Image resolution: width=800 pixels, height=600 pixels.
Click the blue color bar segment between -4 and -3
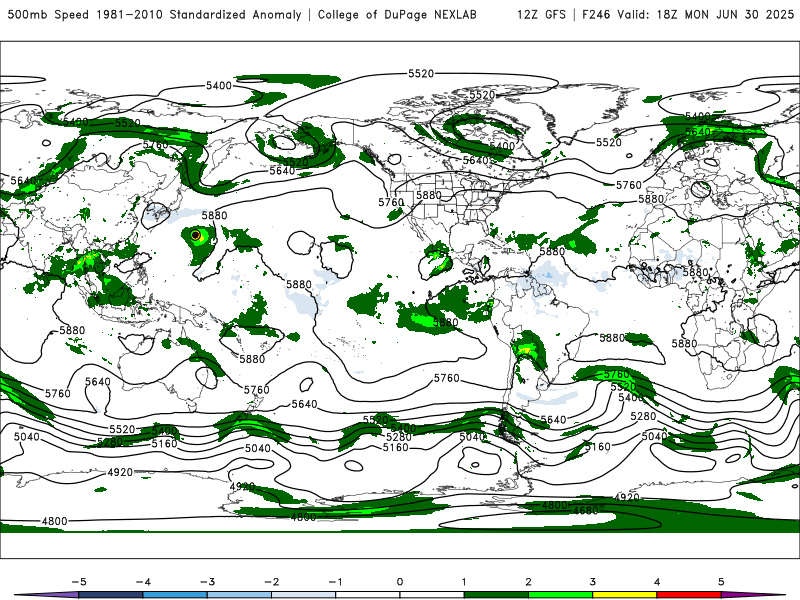pos(175,595)
